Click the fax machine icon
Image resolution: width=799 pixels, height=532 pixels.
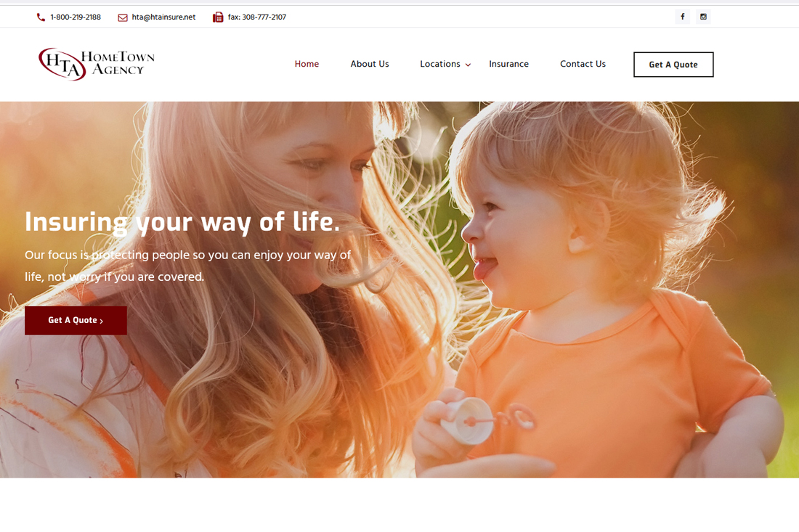point(218,17)
